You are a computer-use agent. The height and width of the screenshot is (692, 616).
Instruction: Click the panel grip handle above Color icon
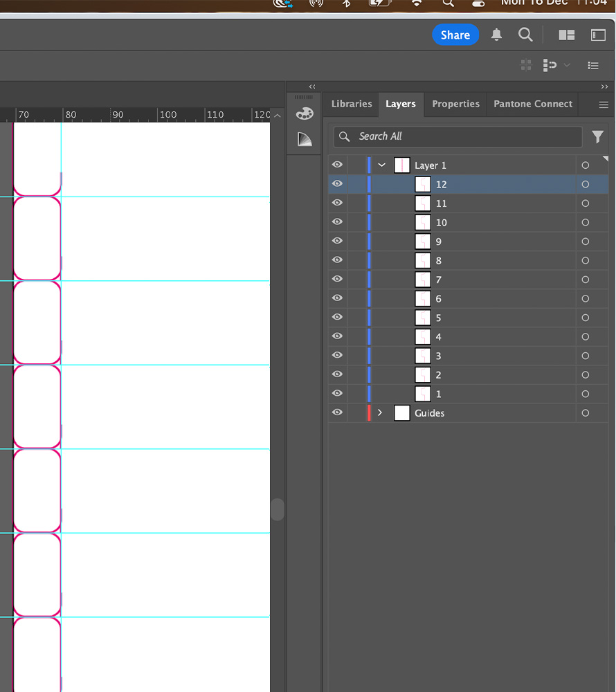tap(304, 97)
